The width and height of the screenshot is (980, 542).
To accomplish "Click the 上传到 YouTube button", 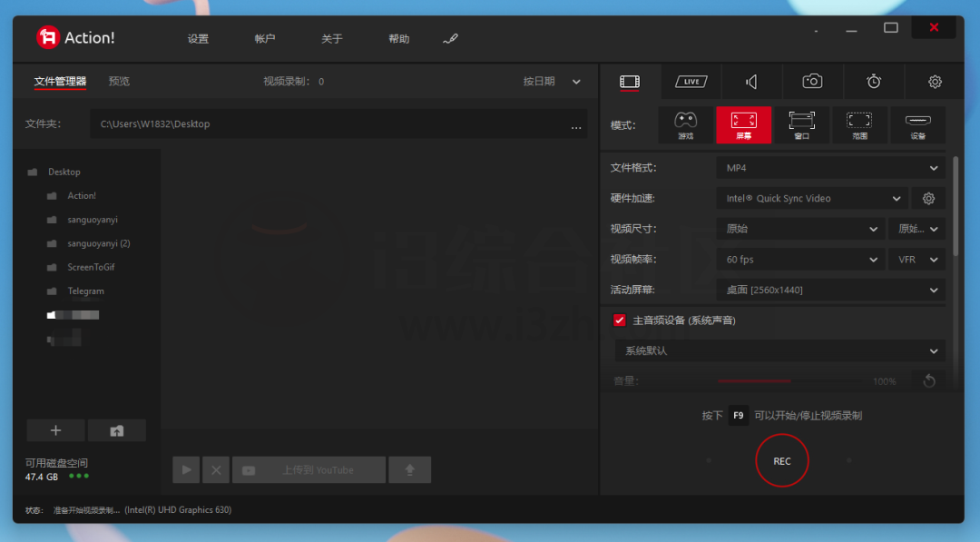I will click(309, 469).
